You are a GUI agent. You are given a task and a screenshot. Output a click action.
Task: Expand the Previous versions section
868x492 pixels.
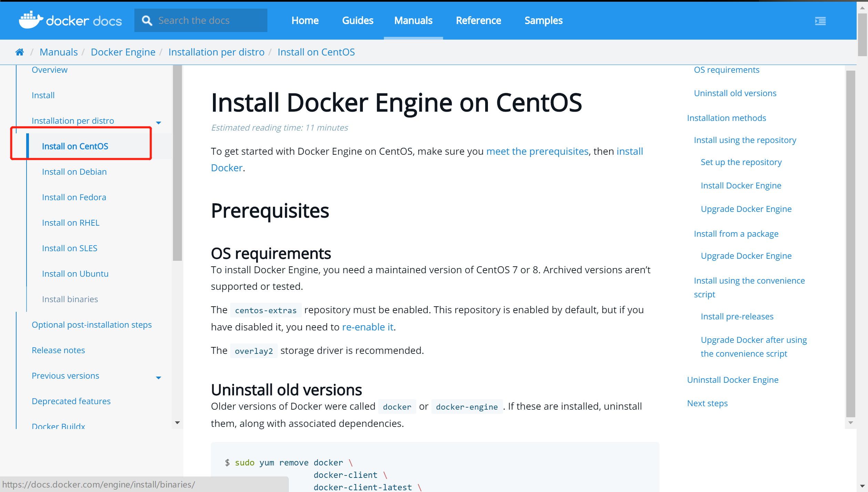[x=159, y=378]
